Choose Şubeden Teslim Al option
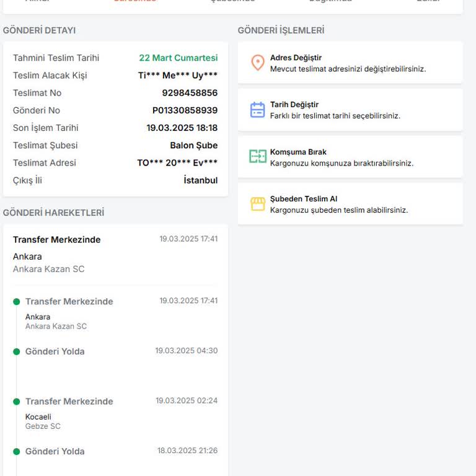The height and width of the screenshot is (476, 476). (x=350, y=204)
